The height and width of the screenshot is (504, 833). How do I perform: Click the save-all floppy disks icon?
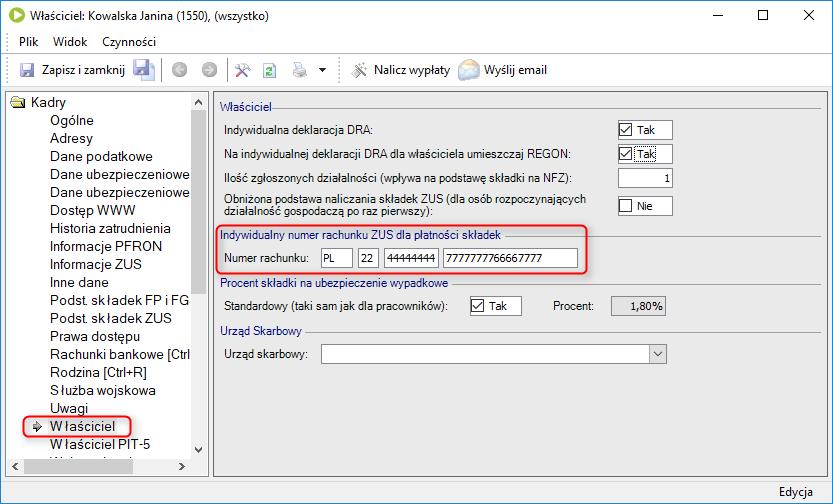(x=143, y=70)
